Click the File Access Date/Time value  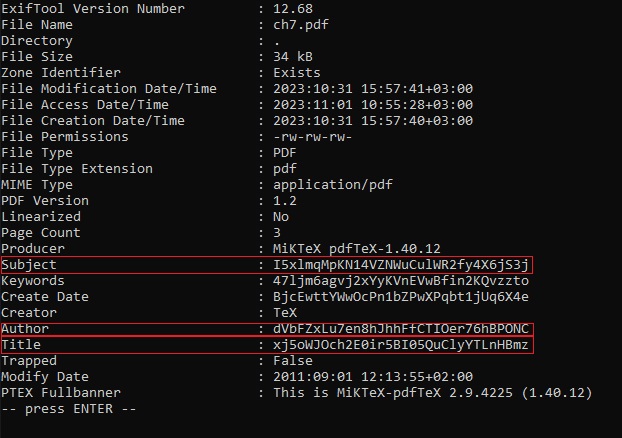[x=373, y=104]
